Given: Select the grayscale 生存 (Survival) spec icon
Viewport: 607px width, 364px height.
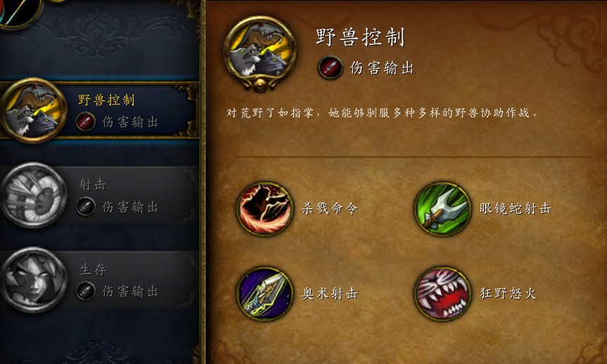Looking at the screenshot, I should coord(34,280).
